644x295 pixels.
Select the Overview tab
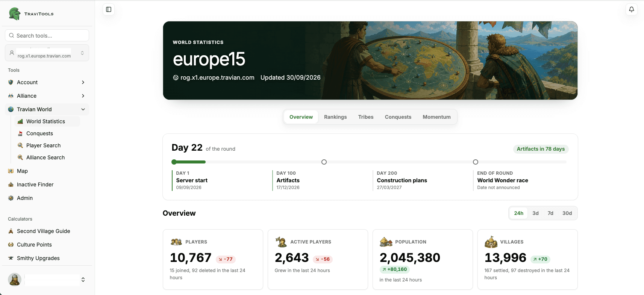301,117
